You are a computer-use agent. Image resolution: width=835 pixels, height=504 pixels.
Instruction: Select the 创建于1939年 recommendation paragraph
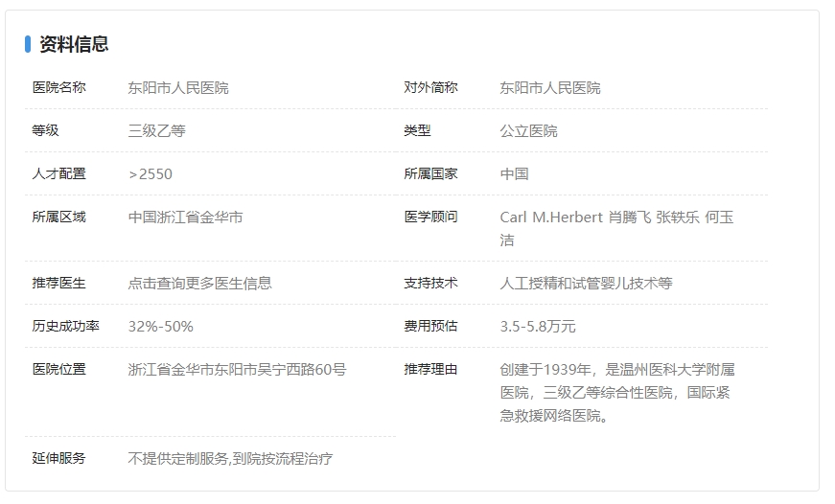617,392
